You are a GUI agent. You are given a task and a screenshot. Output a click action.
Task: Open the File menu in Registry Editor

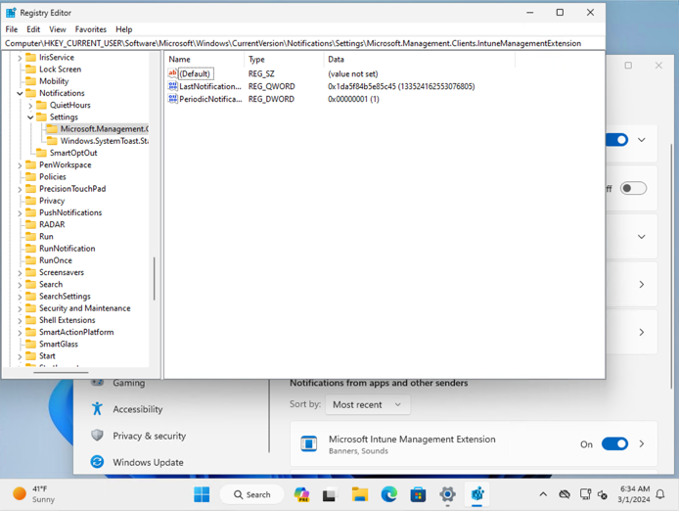click(11, 29)
